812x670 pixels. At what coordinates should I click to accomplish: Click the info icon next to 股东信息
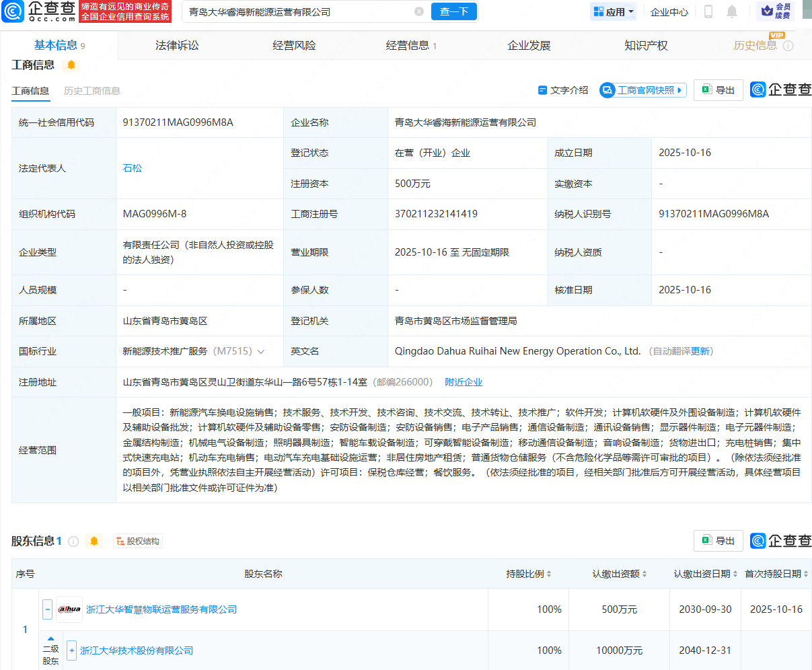tap(74, 540)
